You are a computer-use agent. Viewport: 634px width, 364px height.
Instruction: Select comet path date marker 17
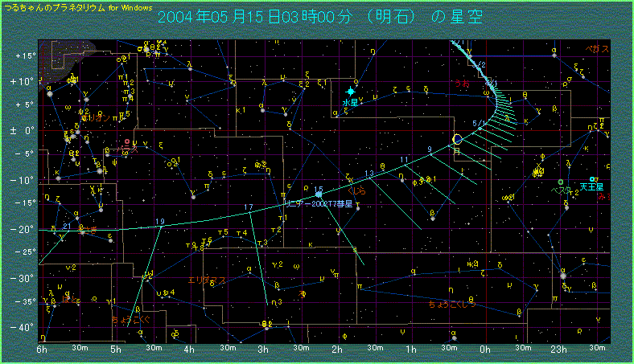pos(248,207)
